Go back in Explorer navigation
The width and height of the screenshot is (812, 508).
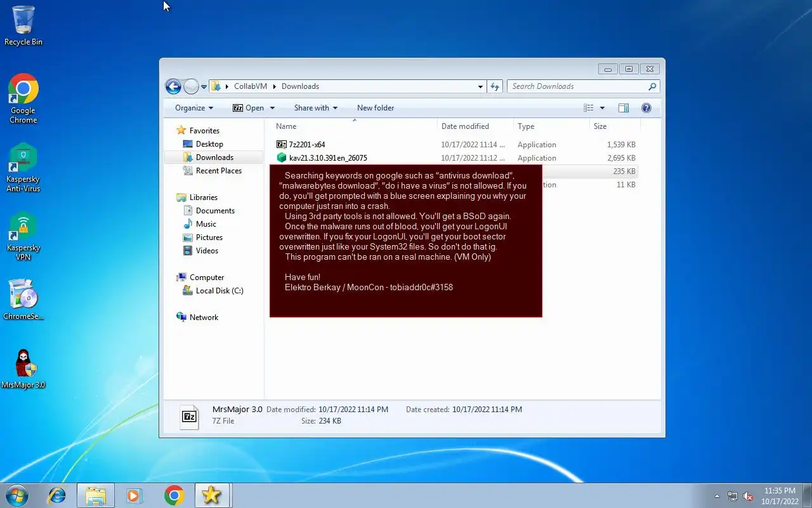tap(173, 86)
